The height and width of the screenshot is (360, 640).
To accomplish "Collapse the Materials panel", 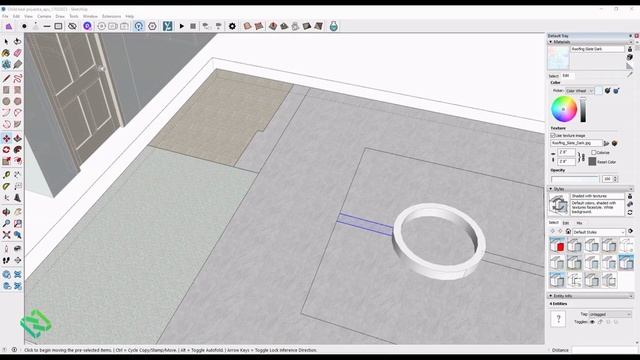I will pyautogui.click(x=551, y=42).
